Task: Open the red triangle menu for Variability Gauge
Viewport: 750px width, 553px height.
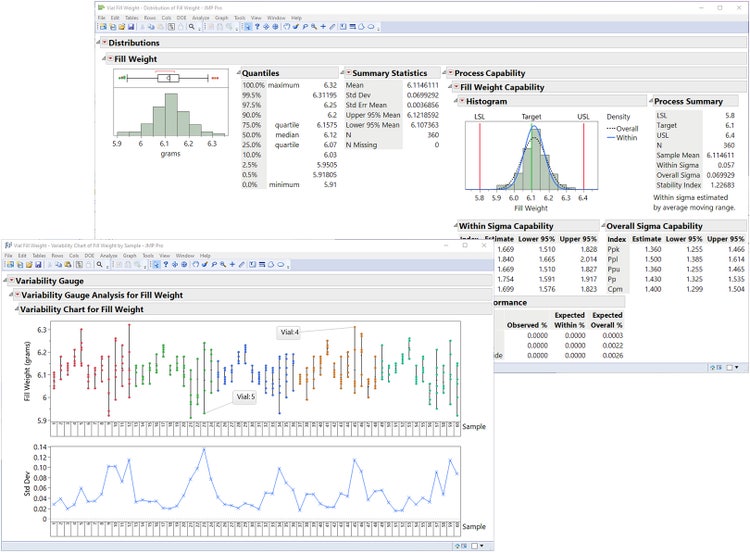Action: pos(9,282)
